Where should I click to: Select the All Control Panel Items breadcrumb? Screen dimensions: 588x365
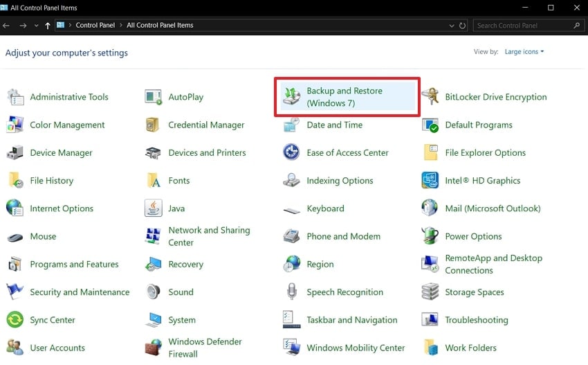[160, 25]
